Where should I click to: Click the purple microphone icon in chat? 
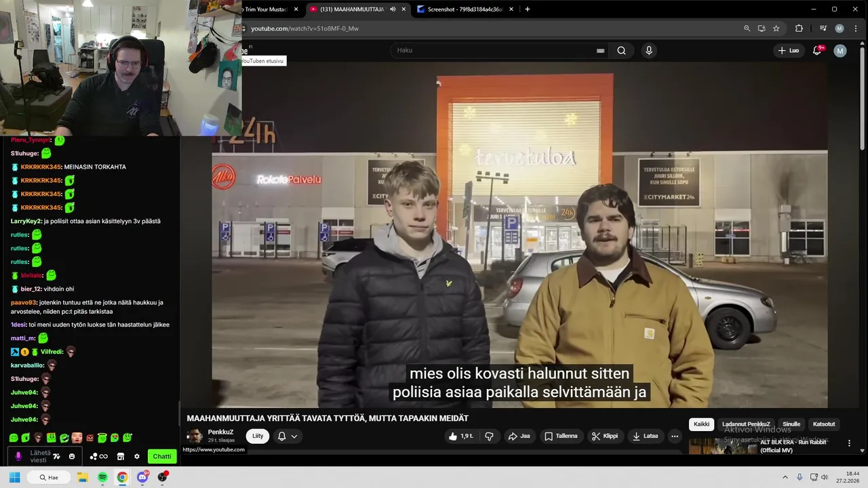[18, 456]
